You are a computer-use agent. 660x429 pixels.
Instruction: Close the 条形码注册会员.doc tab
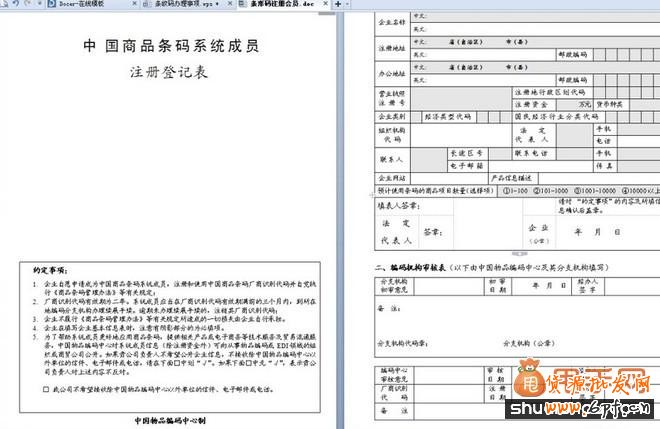[325, 4]
